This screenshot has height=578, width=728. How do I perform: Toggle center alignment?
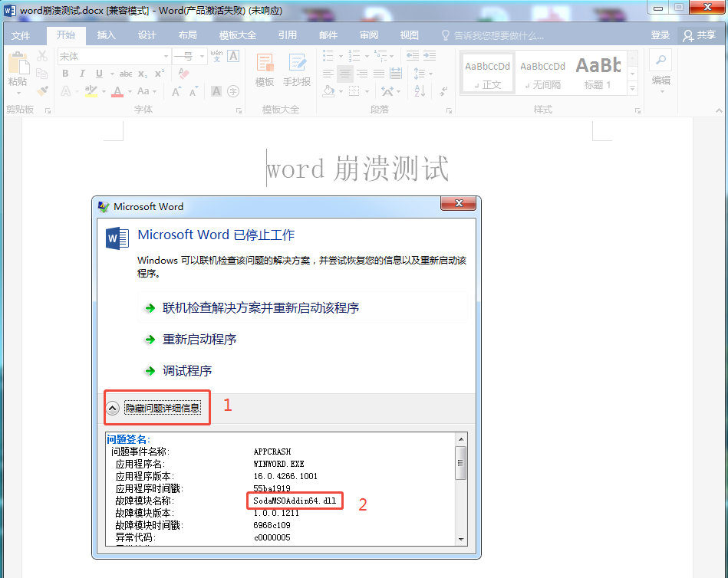point(345,74)
